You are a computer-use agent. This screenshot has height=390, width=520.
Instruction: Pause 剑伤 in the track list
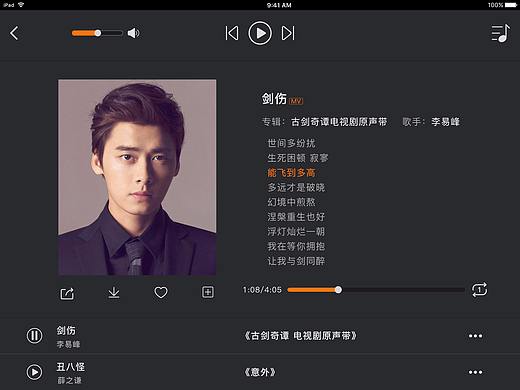pyautogui.click(x=34, y=336)
